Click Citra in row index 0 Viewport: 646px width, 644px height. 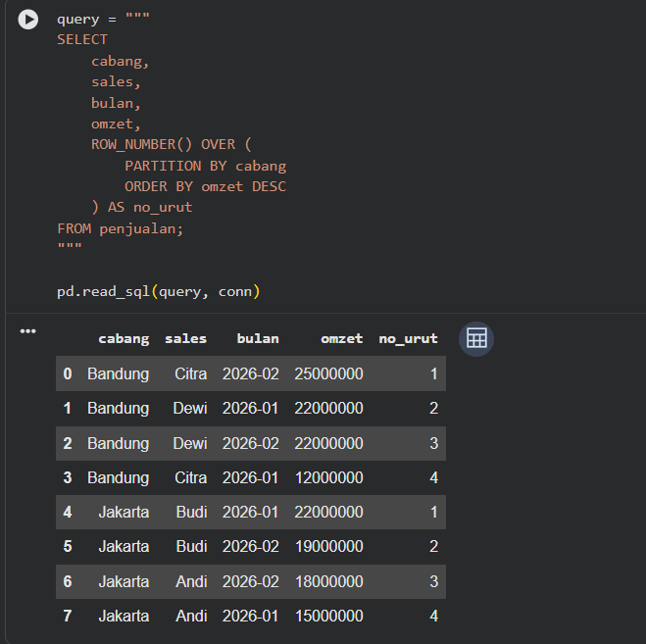pyautogui.click(x=191, y=373)
